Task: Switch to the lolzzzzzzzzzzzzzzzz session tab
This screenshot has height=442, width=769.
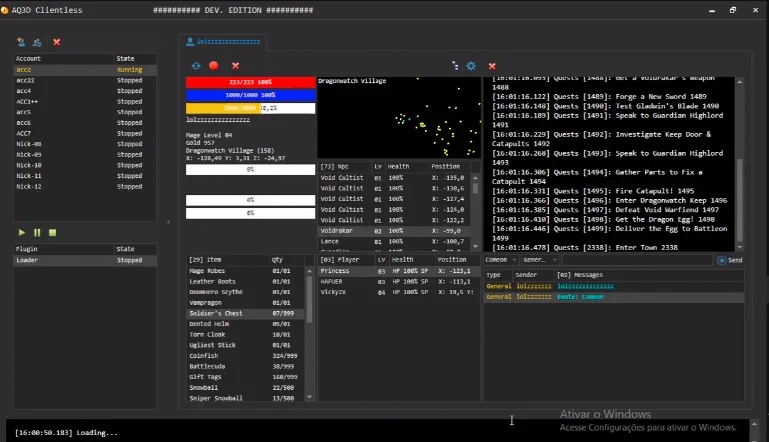Action: coord(224,42)
